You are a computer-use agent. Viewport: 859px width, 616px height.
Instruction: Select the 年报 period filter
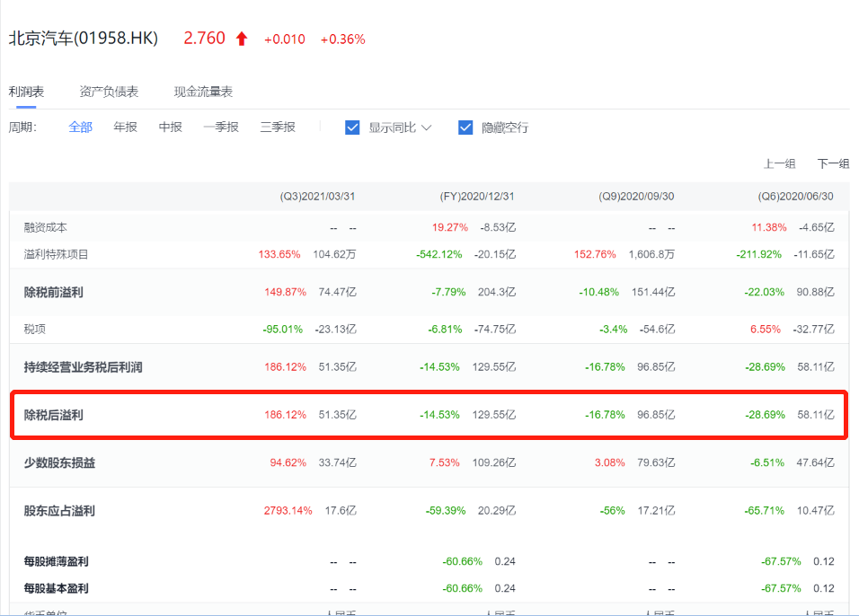point(125,127)
